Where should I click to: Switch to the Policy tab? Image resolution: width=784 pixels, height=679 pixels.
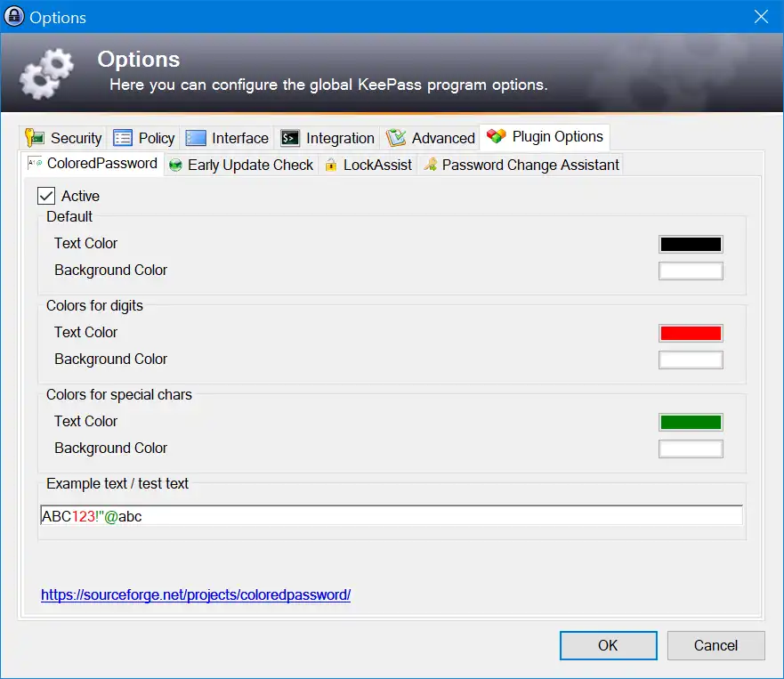point(144,138)
